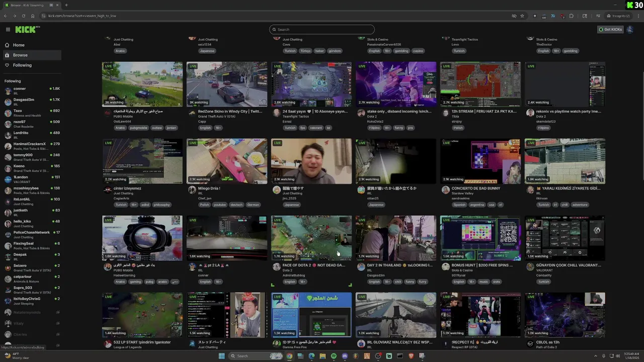Open the user profile avatar menu
This screenshot has width=644, height=362.
coord(630,30)
